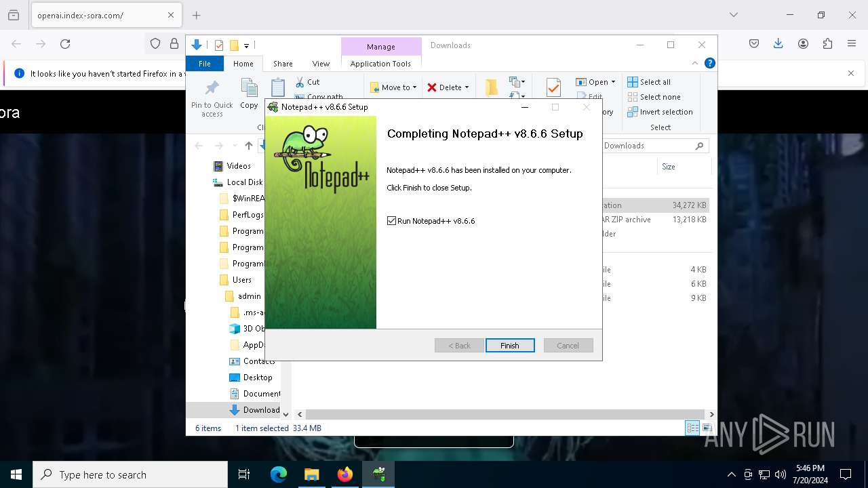
Task: Open Microsoft Edge from taskbar
Action: (x=279, y=474)
